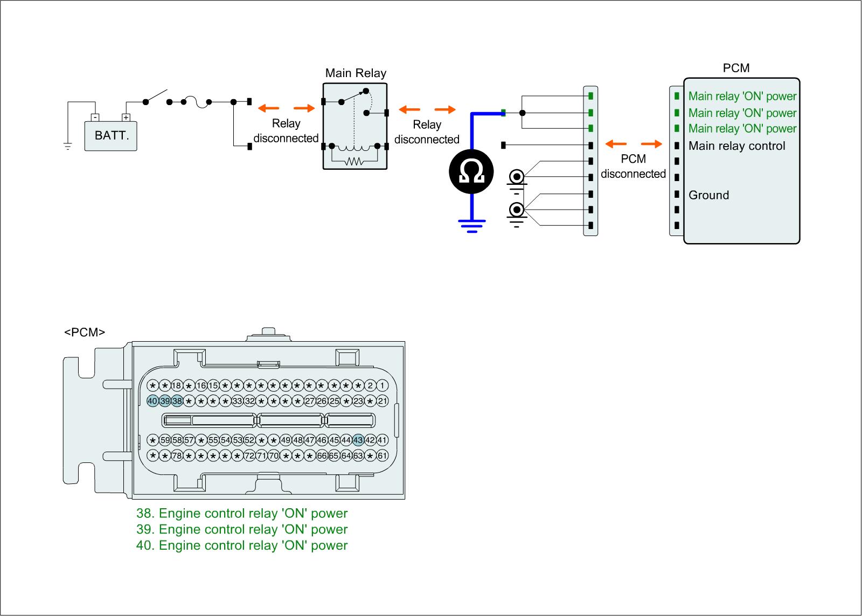
Task: Click the ohmmeter Ω symbol
Action: tap(471, 172)
